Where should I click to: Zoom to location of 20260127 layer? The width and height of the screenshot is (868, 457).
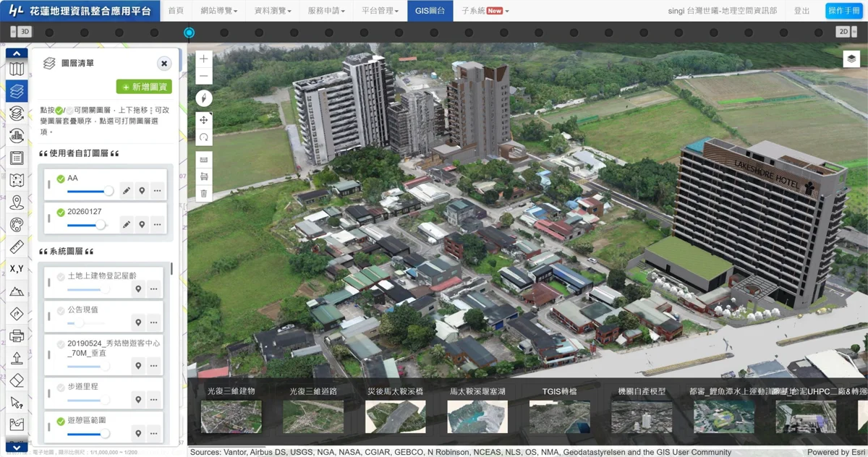pyautogui.click(x=142, y=225)
